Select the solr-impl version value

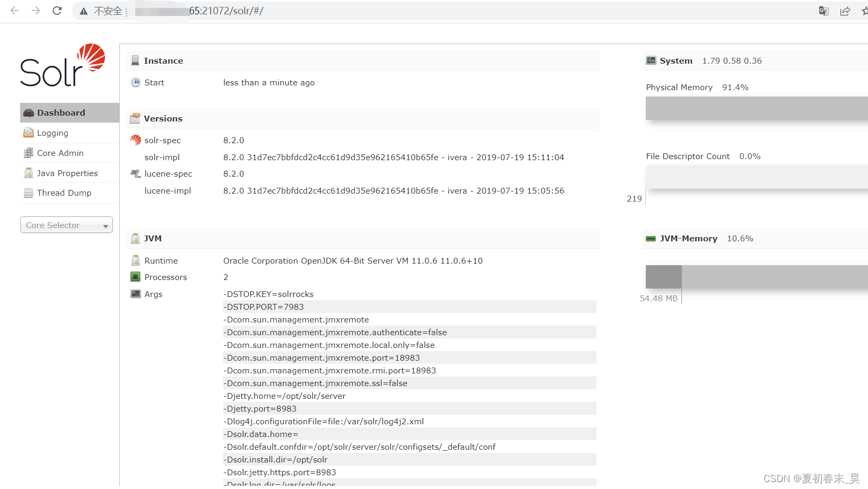(393, 157)
